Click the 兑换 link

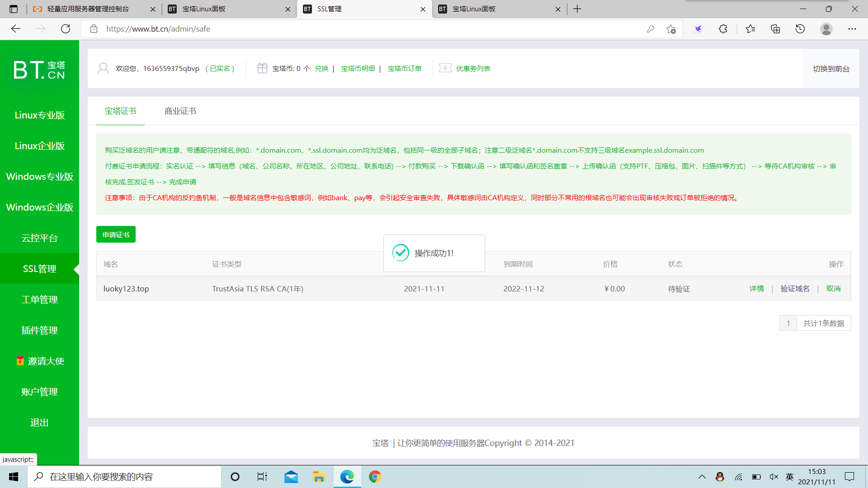pos(321,68)
